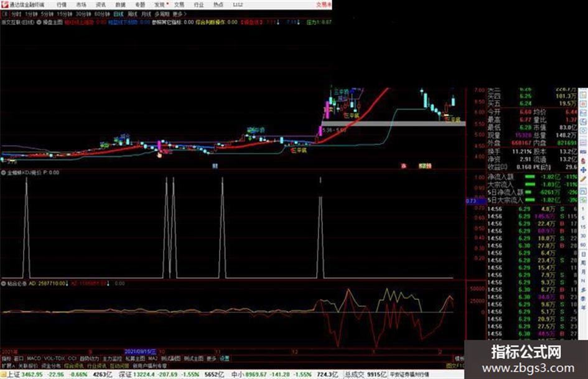Screen dimensions: 588x379
Task: Click 平安证券福州行情 server label in status bar
Action: (x=409, y=375)
